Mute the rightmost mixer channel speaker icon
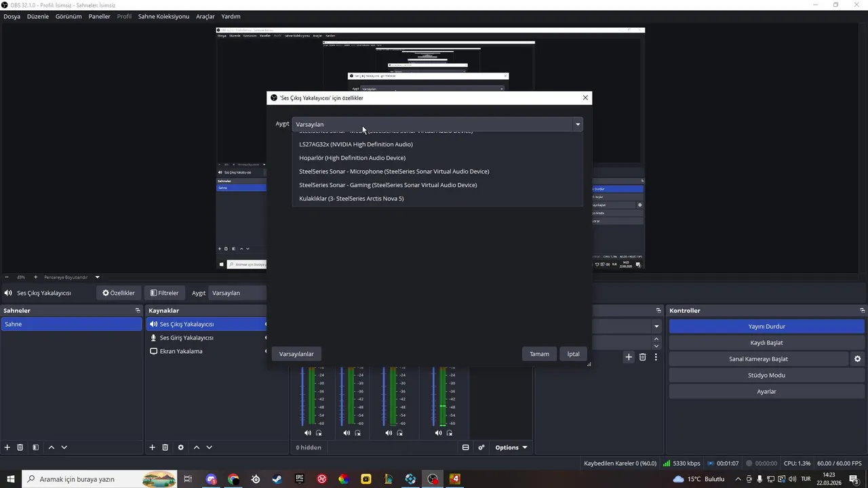This screenshot has height=488, width=868. tap(439, 432)
